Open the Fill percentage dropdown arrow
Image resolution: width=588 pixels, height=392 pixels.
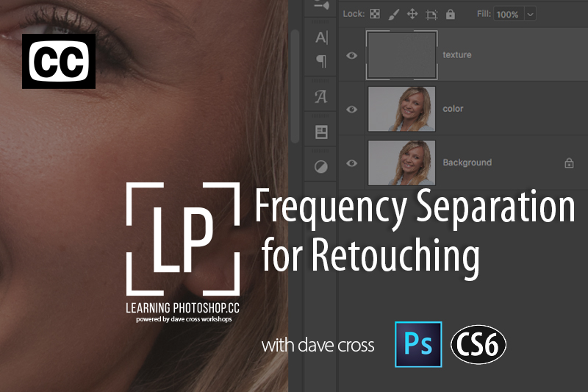pos(530,15)
